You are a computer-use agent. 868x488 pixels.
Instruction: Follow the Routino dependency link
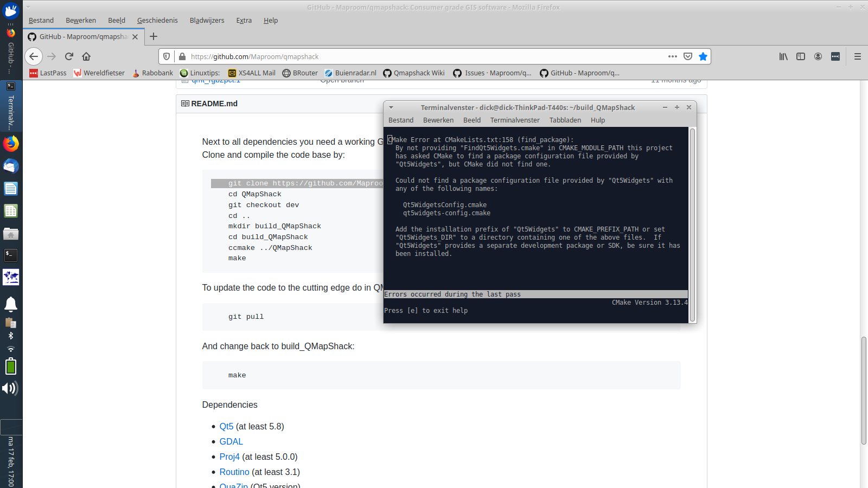point(234,472)
